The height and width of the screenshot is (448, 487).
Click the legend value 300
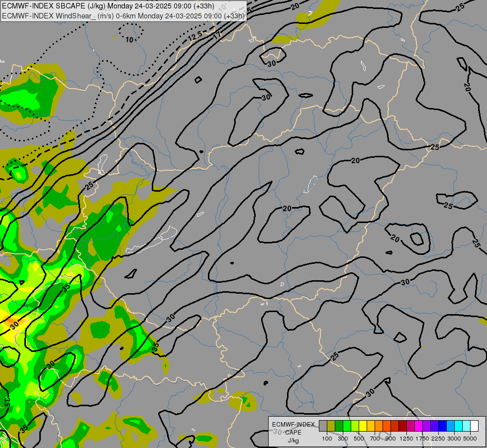tap(343, 439)
